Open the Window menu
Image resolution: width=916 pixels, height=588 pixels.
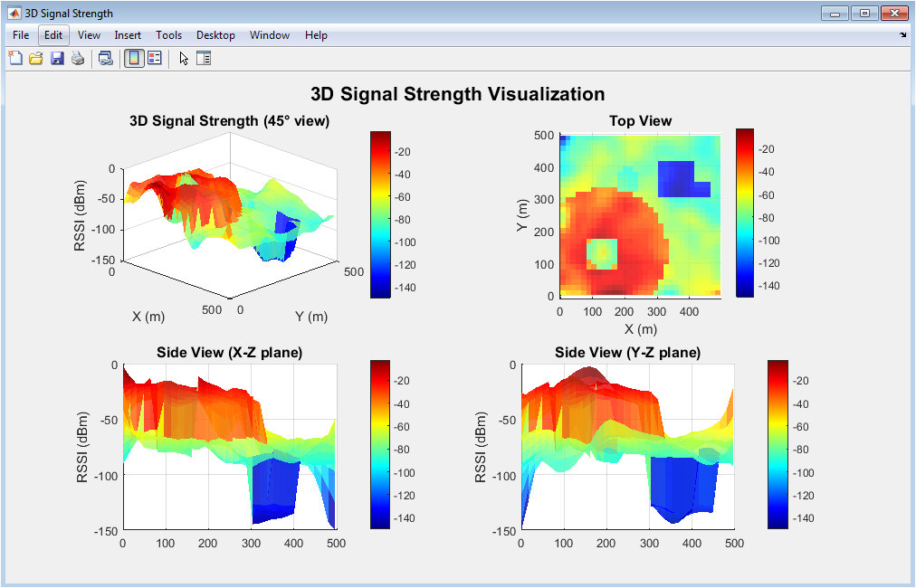coord(270,35)
